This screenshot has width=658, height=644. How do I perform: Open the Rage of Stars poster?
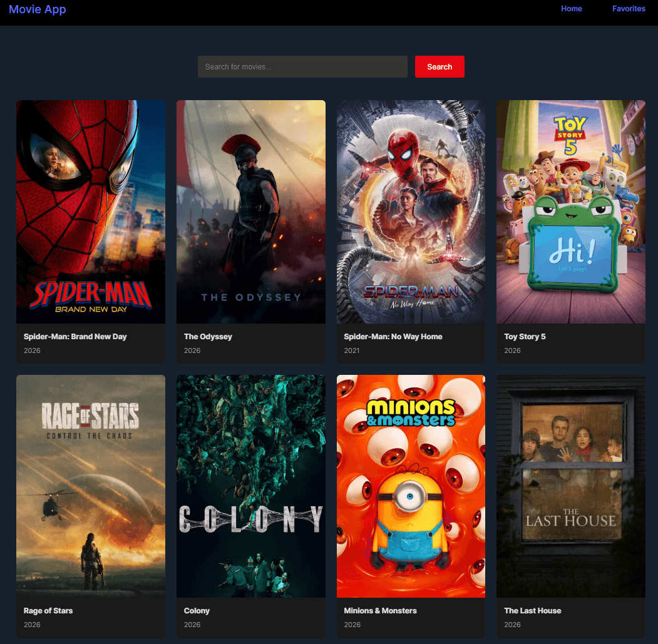point(91,486)
